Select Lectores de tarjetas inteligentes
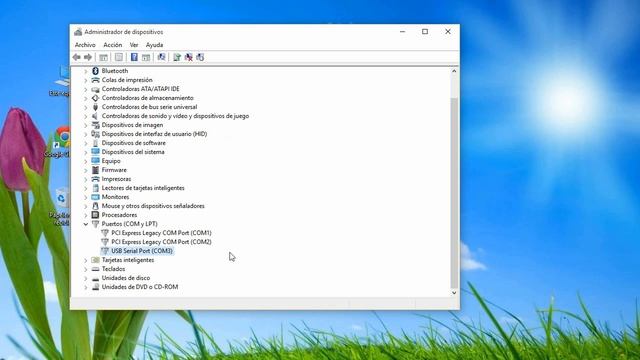 click(143, 188)
